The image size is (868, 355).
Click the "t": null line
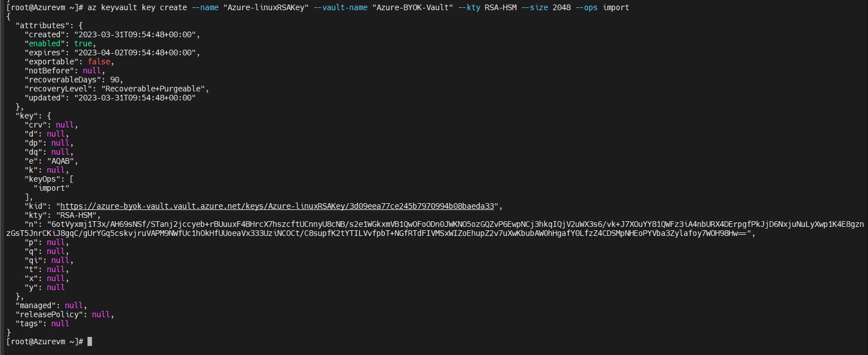[47, 269]
